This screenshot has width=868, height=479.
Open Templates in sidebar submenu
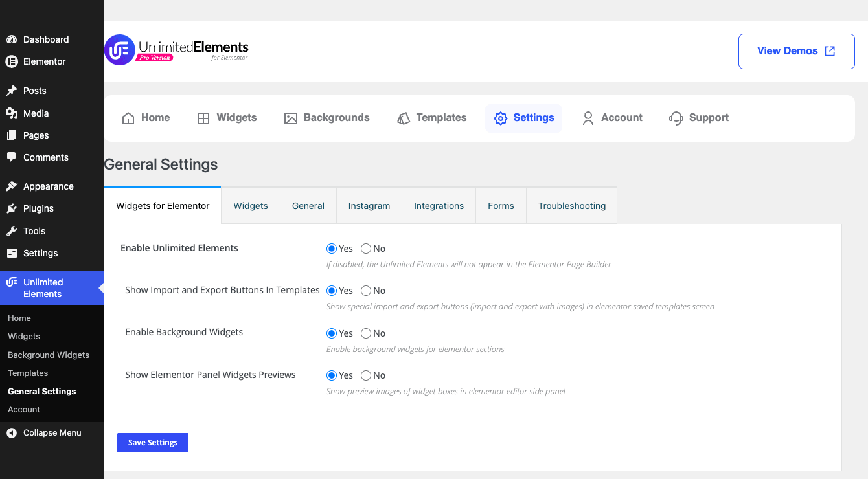[28, 373]
